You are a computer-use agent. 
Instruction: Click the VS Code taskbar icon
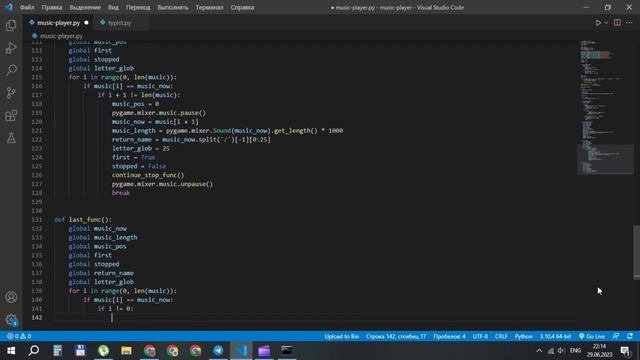click(241, 351)
